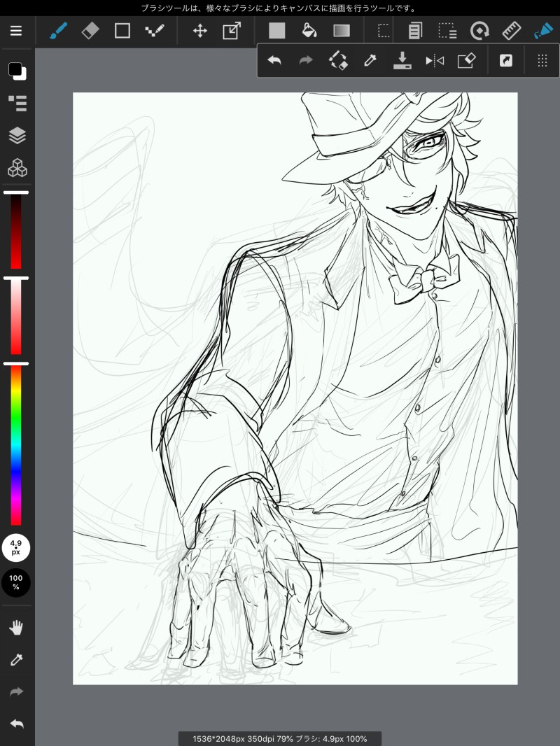Open the ruler snap tool

pos(512,31)
